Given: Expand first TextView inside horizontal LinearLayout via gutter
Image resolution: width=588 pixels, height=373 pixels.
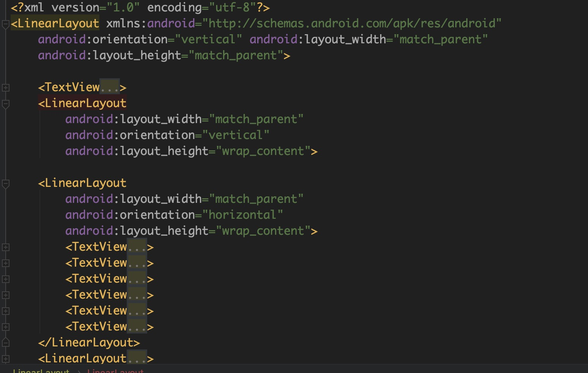Looking at the screenshot, I should point(6,247).
